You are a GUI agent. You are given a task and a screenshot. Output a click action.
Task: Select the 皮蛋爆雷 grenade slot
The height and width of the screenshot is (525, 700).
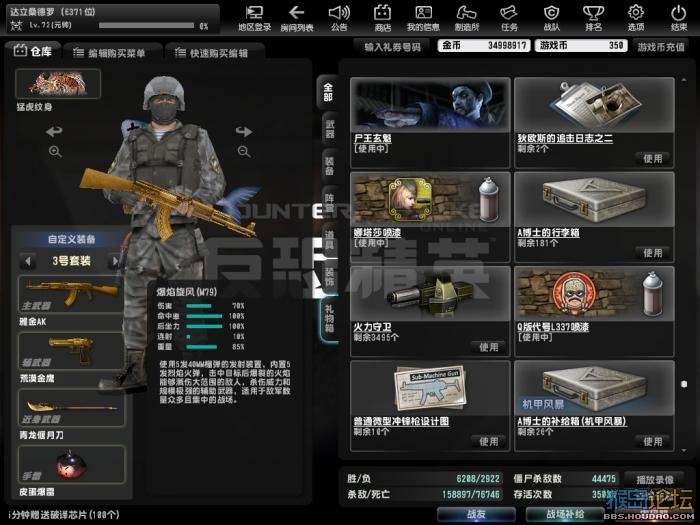pyautogui.click(x=71, y=464)
